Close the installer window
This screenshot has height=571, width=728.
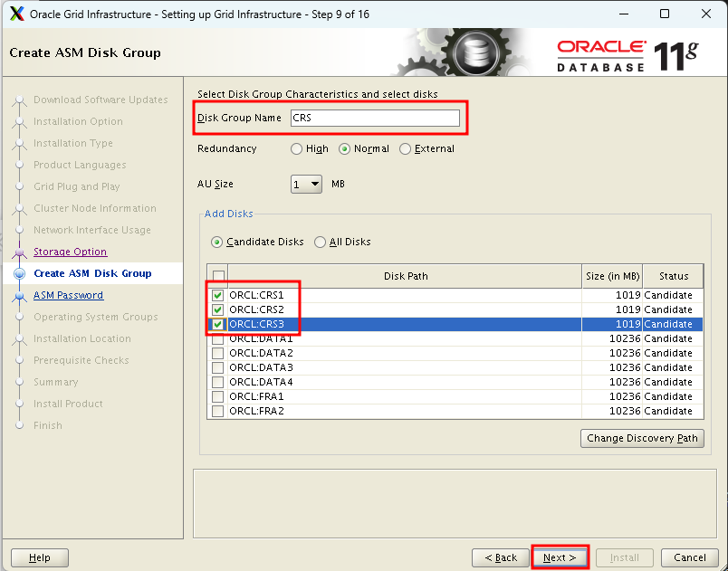click(705, 14)
